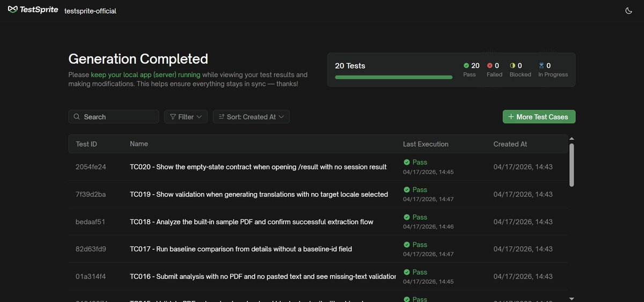The width and height of the screenshot is (644, 302).
Task: Click the hourglass In Progress icon
Action: click(541, 65)
